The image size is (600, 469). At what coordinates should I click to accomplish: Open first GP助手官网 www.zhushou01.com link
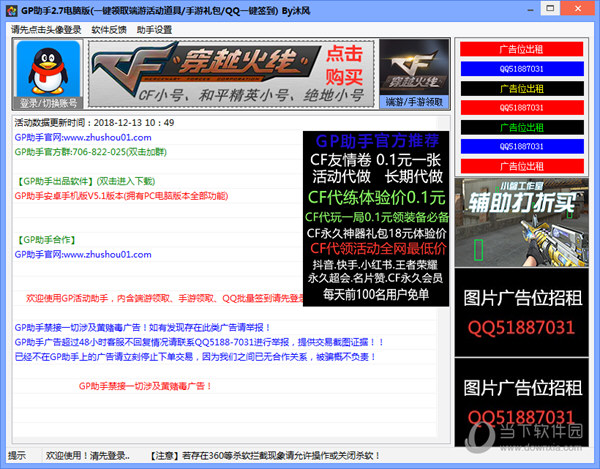click(x=83, y=137)
